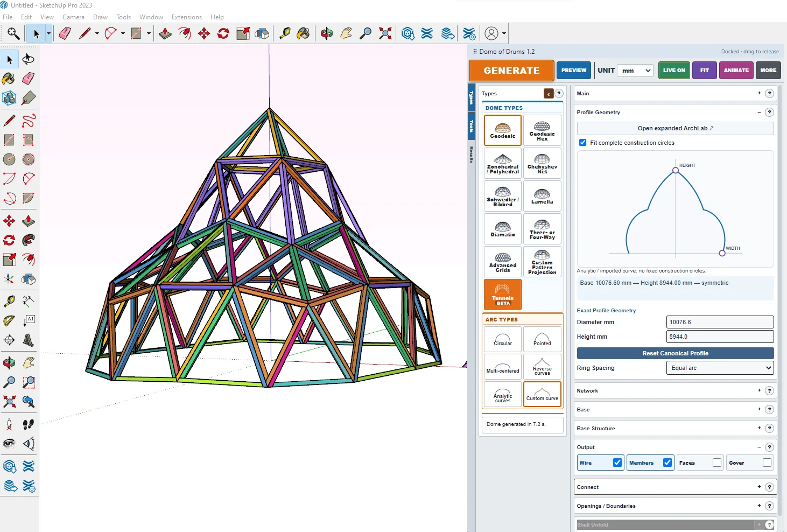Open the Extensions menu
This screenshot has width=787, height=532.
pos(187,17)
